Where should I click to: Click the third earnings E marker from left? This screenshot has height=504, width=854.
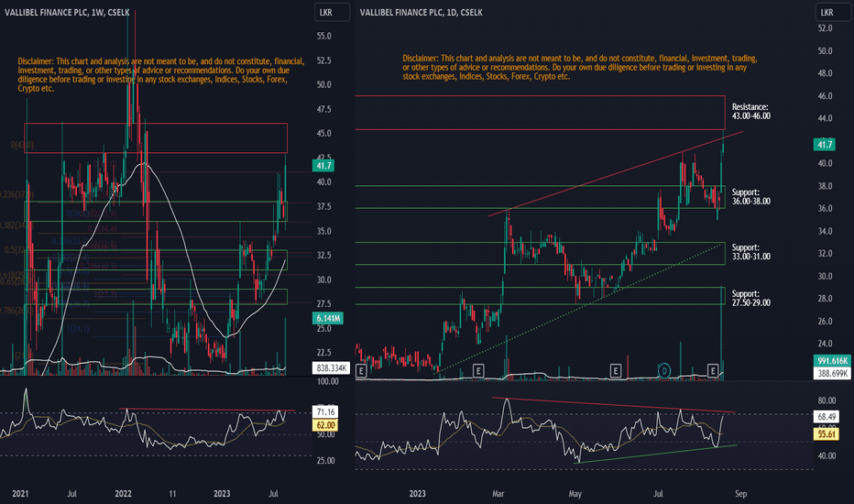click(616, 371)
